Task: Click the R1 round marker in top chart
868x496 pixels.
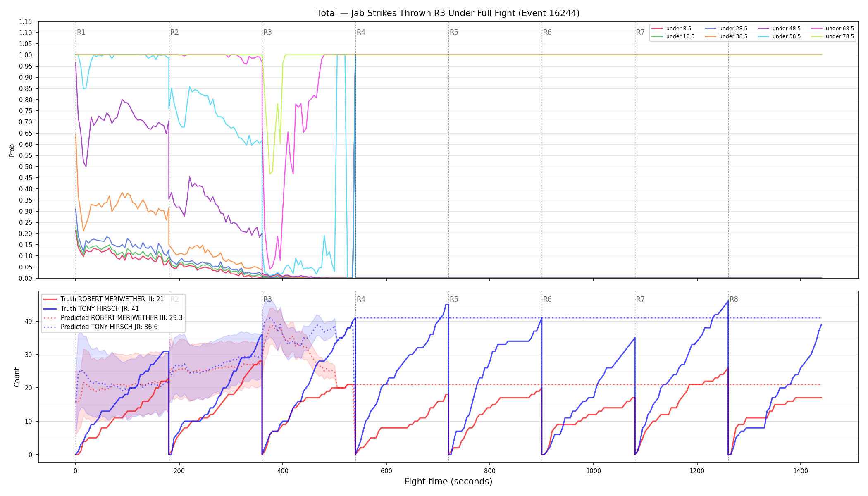Action: [81, 32]
